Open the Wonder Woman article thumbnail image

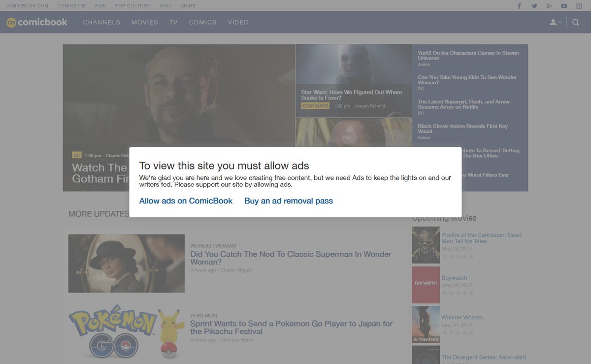(x=127, y=264)
